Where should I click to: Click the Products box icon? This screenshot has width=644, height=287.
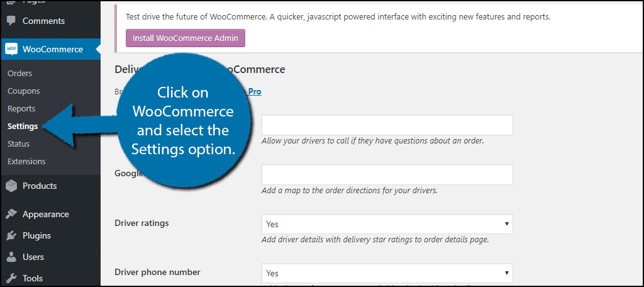[x=11, y=186]
